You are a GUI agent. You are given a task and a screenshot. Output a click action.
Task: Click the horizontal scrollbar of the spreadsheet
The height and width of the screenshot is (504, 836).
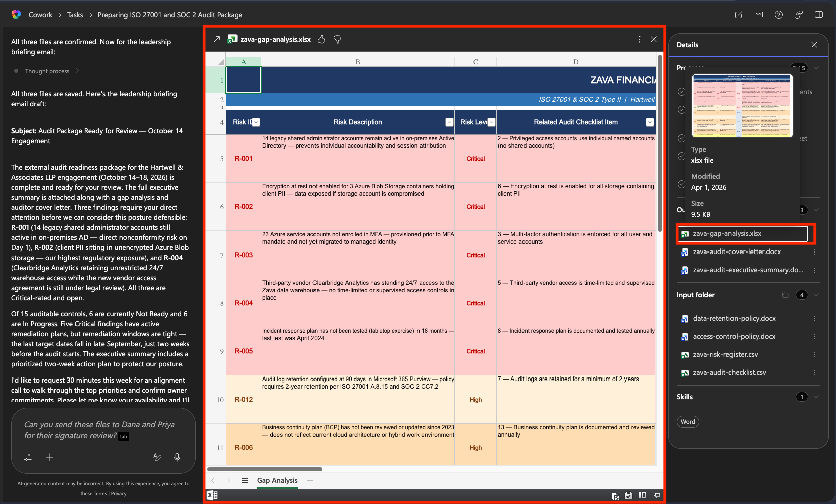tap(265, 469)
